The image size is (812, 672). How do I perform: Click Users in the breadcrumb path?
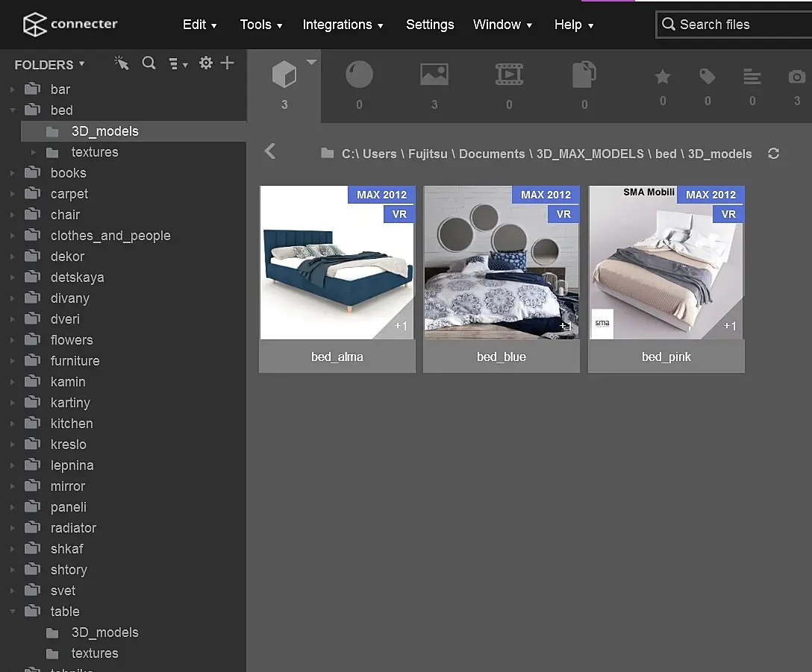click(x=380, y=154)
